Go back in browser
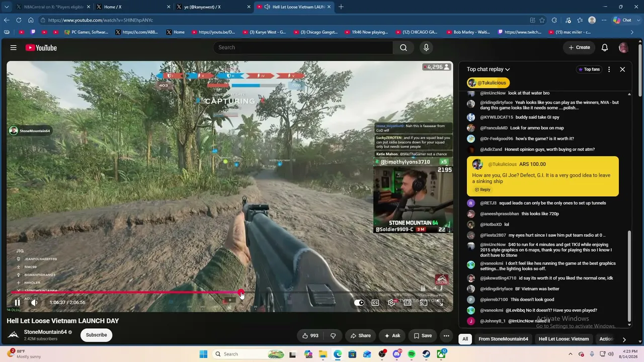This screenshot has height=362, width=644. [x=7, y=20]
